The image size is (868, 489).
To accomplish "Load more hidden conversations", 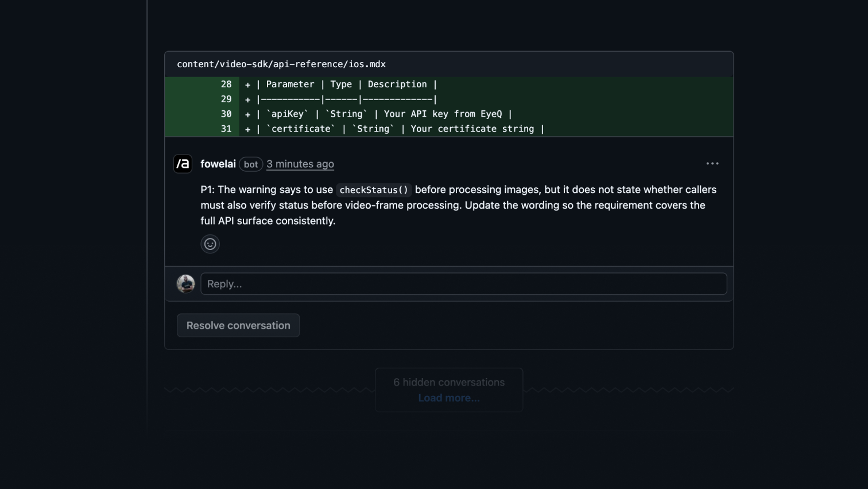I will point(449,398).
